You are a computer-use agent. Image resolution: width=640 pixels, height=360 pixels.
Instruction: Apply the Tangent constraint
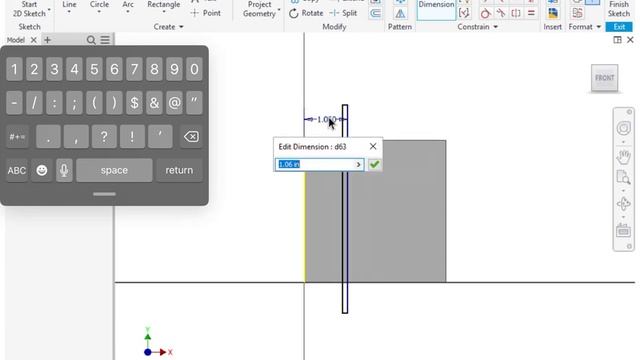point(485,13)
